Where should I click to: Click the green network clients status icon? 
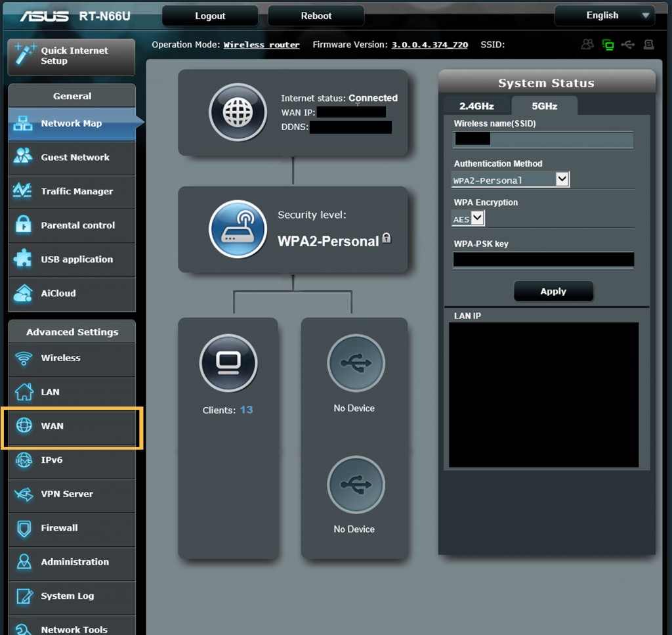point(608,44)
